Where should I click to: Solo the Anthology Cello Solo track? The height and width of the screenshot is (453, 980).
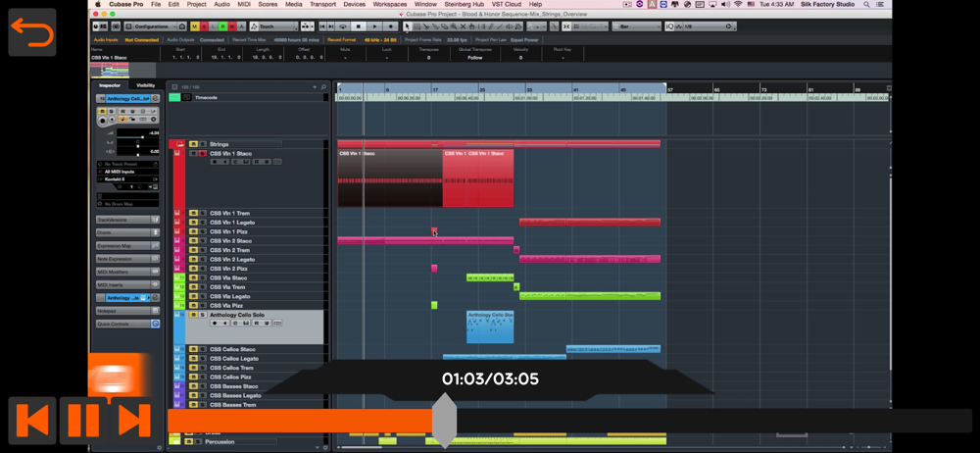(x=203, y=315)
